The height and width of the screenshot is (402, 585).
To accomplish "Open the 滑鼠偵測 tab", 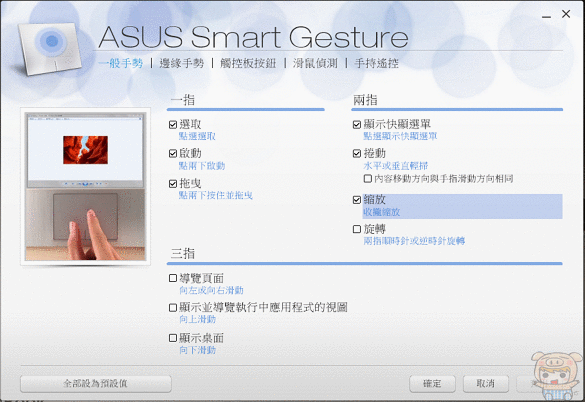I will (x=315, y=63).
